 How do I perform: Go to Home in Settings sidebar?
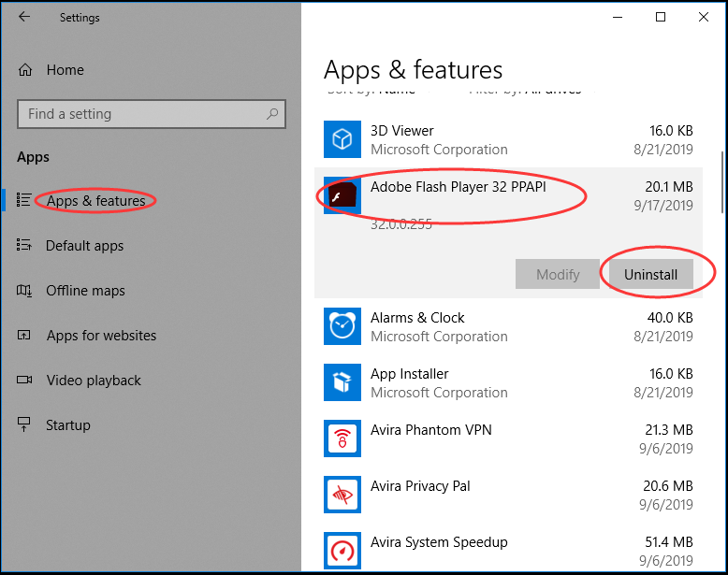[65, 70]
